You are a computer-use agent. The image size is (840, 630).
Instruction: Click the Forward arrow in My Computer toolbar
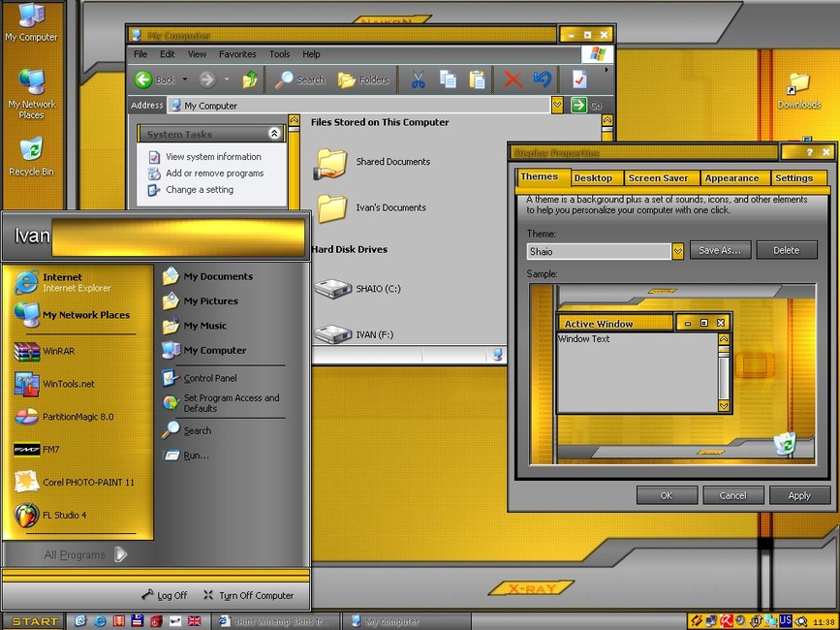(x=207, y=79)
